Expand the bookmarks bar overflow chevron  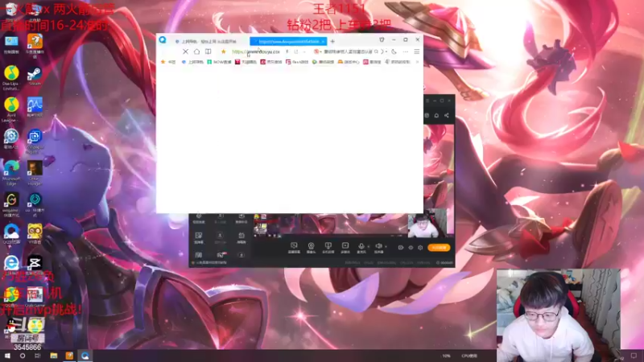[x=417, y=62]
